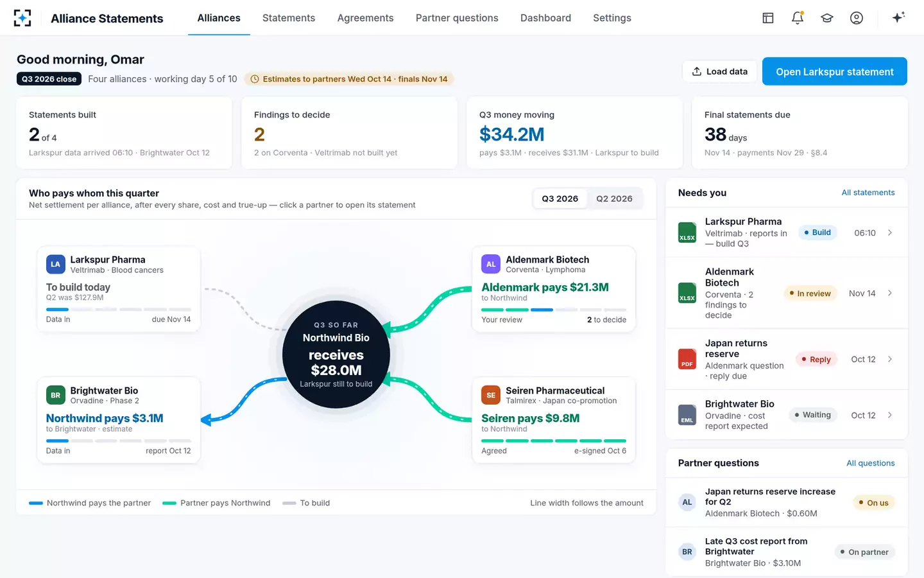Click the Load data button
This screenshot has height=578, width=924.
[x=719, y=71]
